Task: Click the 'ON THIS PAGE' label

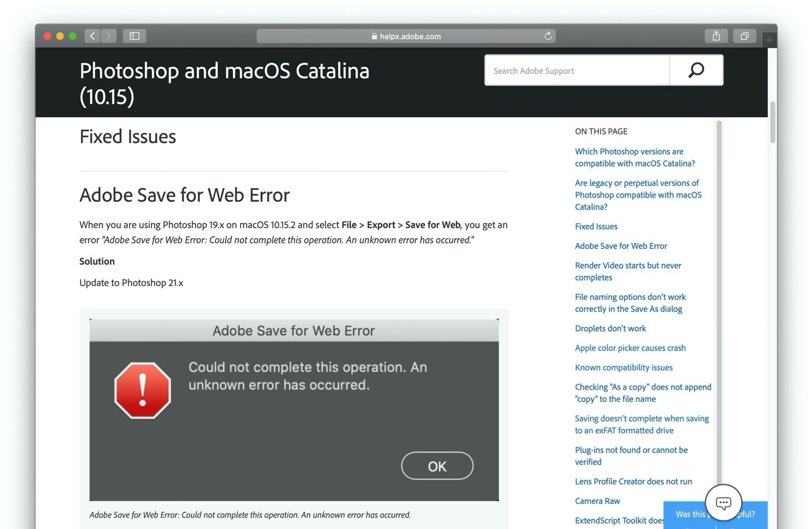Action: tap(601, 131)
